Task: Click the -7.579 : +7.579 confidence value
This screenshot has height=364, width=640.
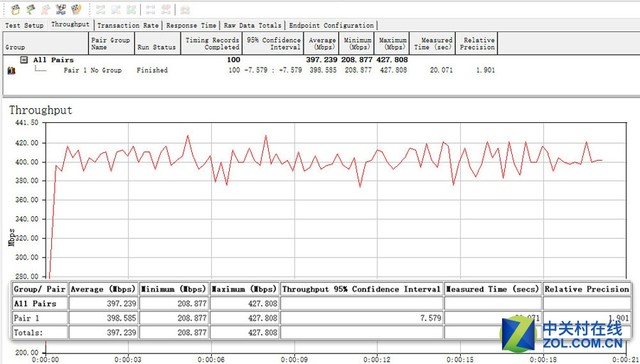Action: pos(273,70)
